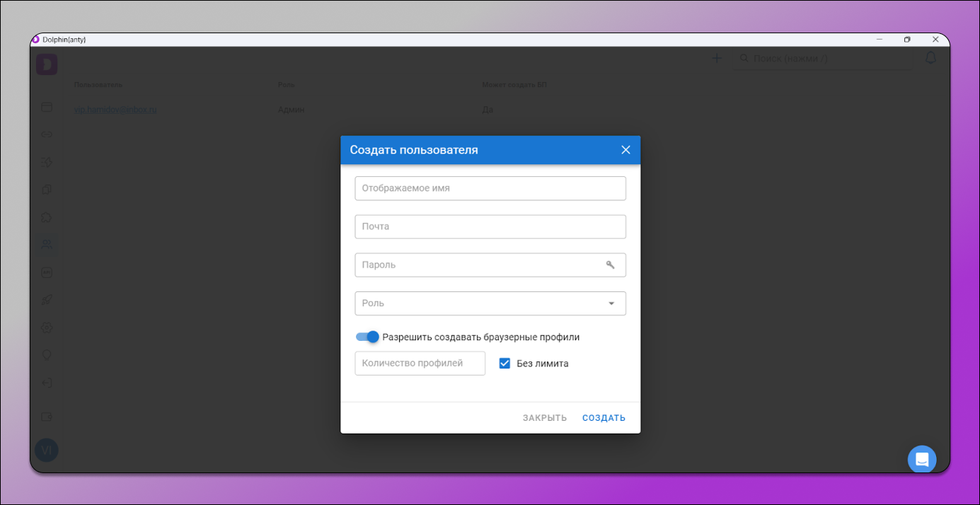Focus the Отображаемое имя field
The image size is (980, 505).
tap(490, 189)
